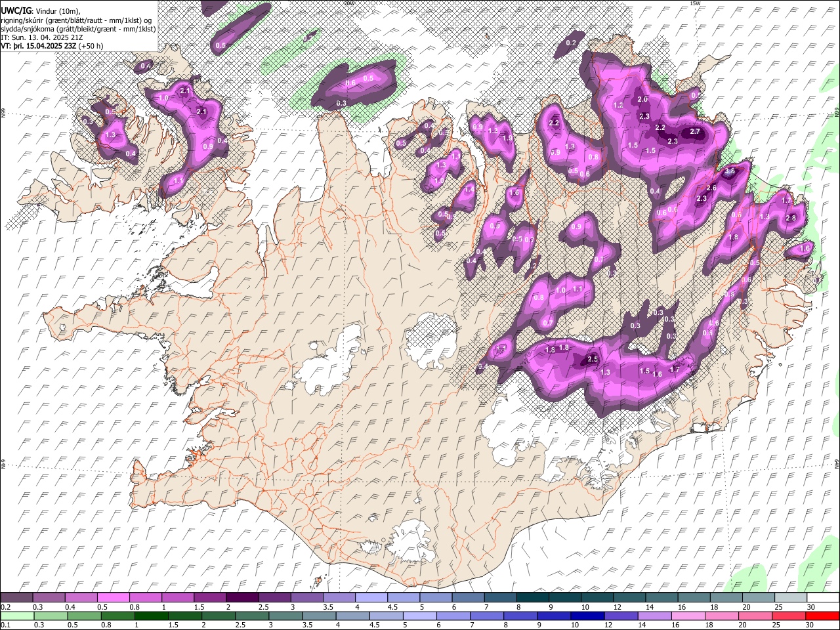Pick the bright pink swatch between 0.5 and 0.8
Viewport: 840px width, 630px height.
(x=114, y=598)
